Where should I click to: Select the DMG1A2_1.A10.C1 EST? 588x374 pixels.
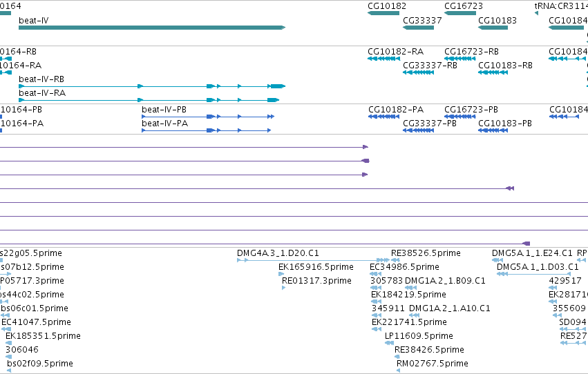tap(415, 315)
